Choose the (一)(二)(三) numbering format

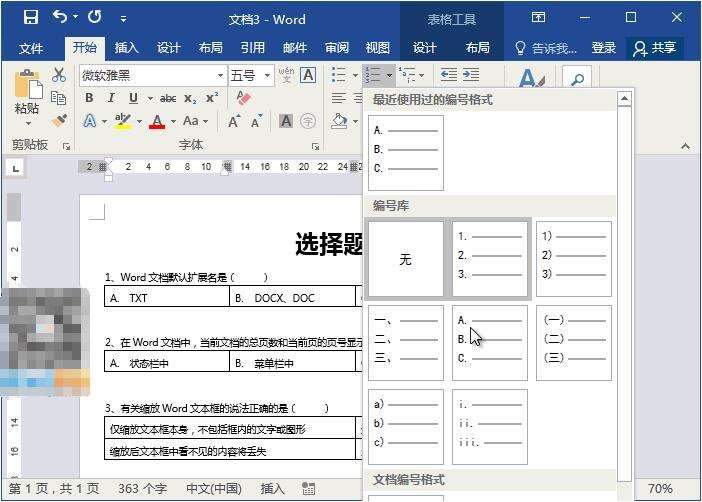click(x=574, y=343)
